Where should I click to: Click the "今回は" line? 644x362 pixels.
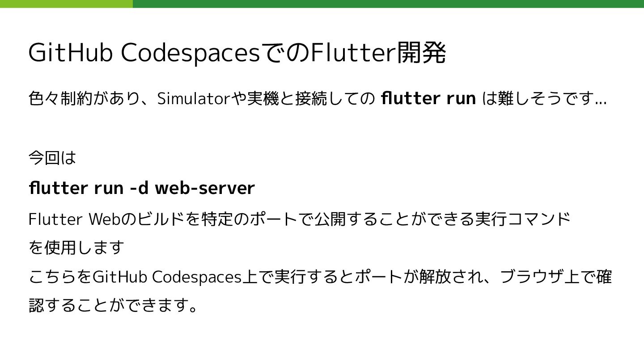pos(52,158)
